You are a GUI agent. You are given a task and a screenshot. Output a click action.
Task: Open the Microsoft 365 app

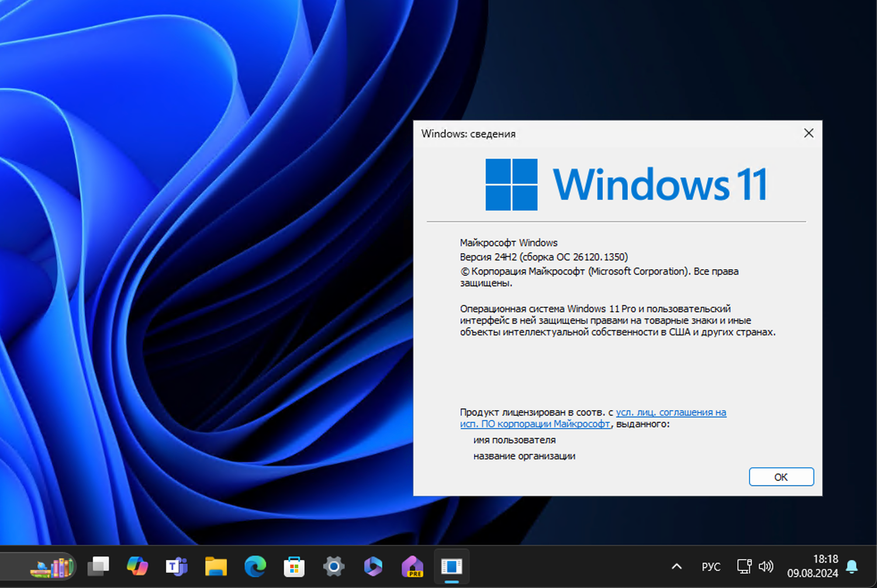point(372,566)
